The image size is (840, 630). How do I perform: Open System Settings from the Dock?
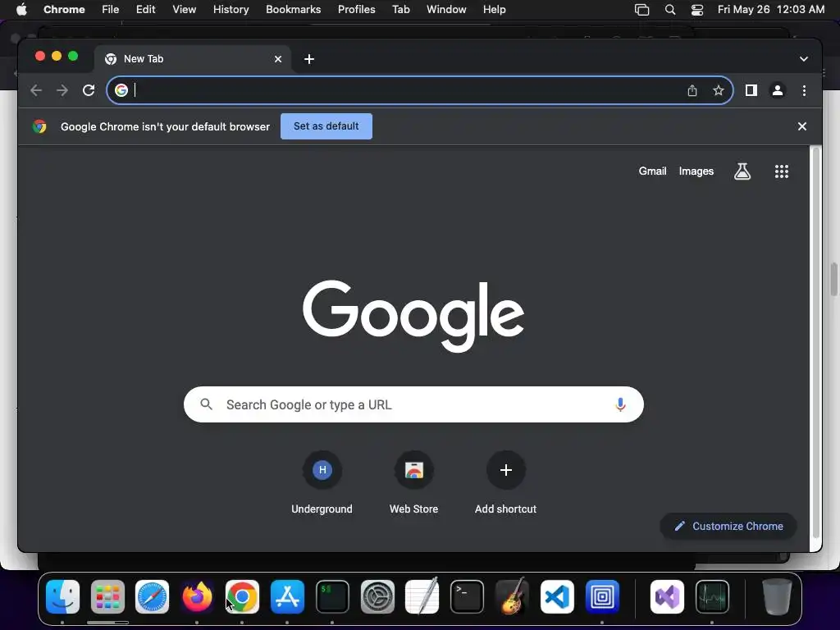pyautogui.click(x=377, y=596)
